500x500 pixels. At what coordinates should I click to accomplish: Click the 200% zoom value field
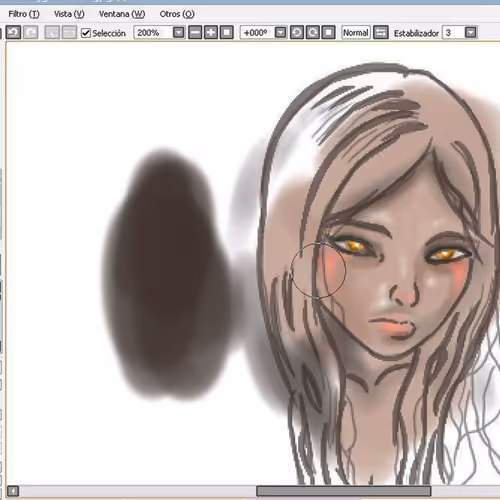tap(154, 33)
